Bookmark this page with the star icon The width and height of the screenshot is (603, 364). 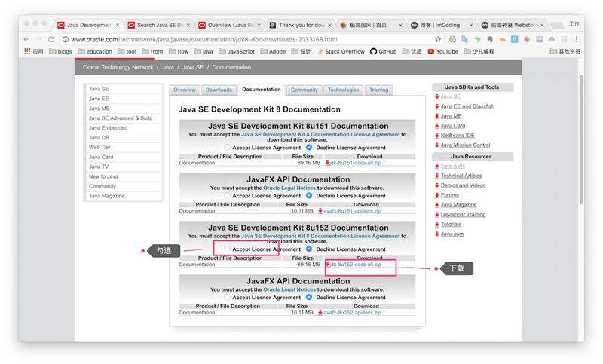(438, 39)
